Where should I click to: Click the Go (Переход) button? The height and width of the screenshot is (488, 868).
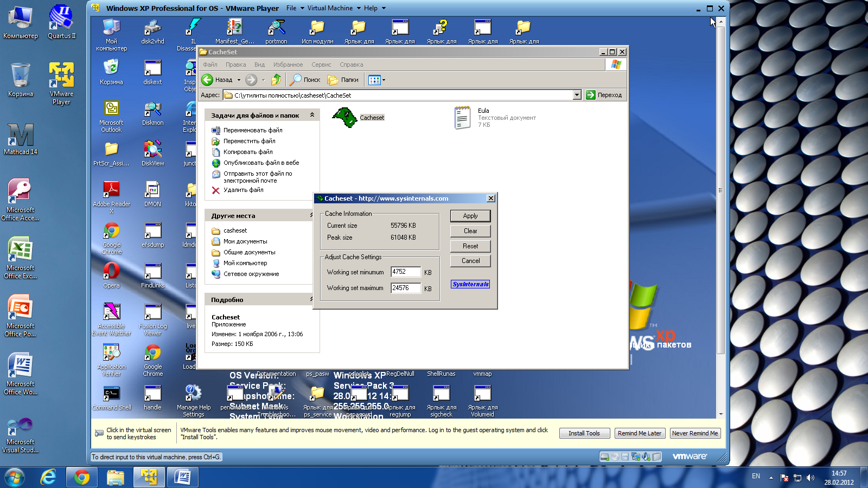pyautogui.click(x=604, y=95)
